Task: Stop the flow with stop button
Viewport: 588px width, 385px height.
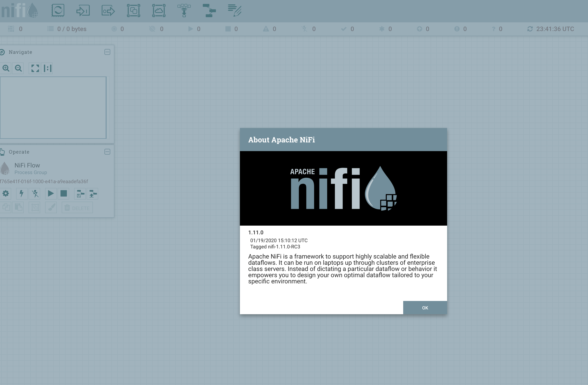Action: click(x=63, y=194)
